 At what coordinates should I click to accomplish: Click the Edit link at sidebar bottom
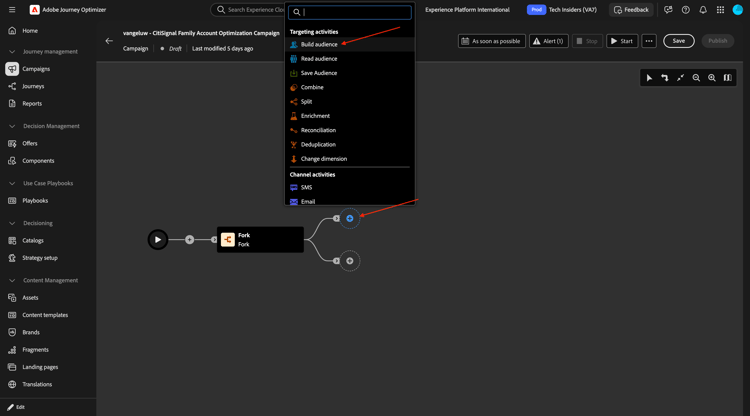tap(16, 407)
